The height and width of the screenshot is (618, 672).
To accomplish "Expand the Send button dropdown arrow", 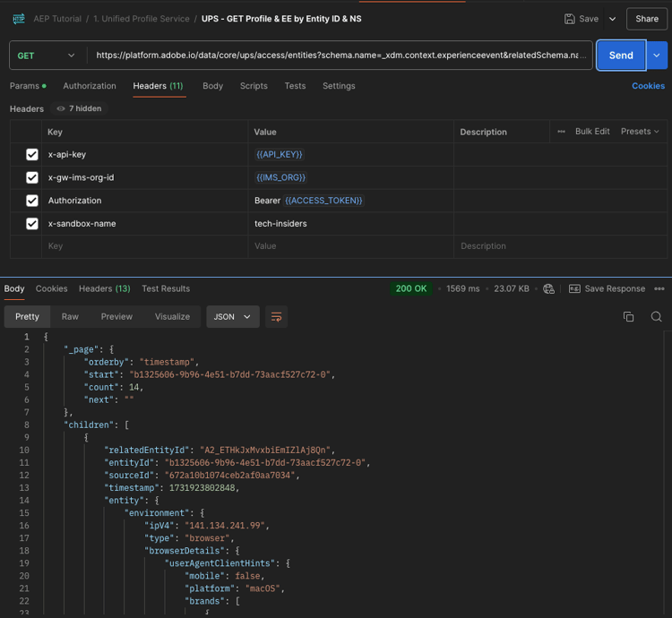I will point(657,56).
